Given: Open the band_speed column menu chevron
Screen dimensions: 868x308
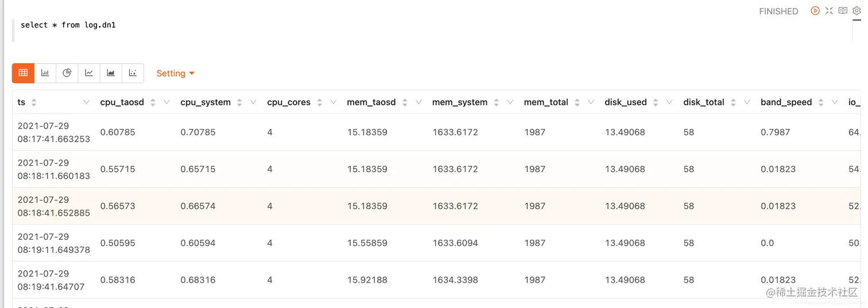Looking at the screenshot, I should 834,102.
